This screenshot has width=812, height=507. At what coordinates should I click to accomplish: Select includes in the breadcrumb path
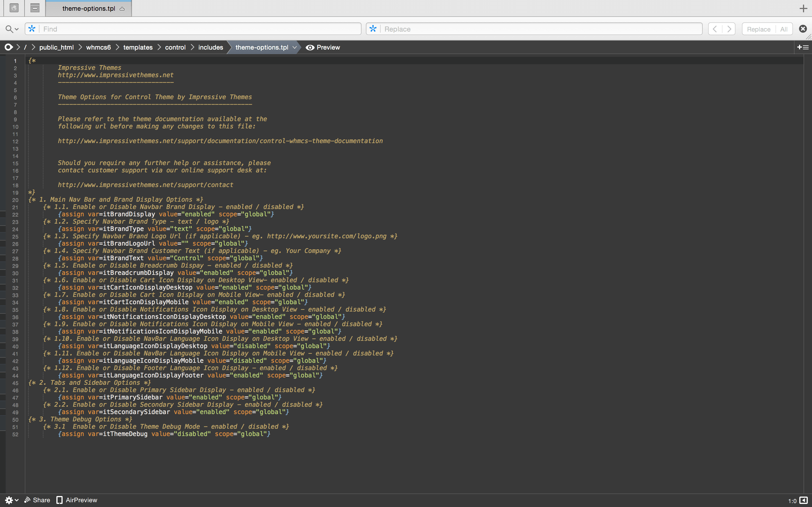[x=210, y=47]
